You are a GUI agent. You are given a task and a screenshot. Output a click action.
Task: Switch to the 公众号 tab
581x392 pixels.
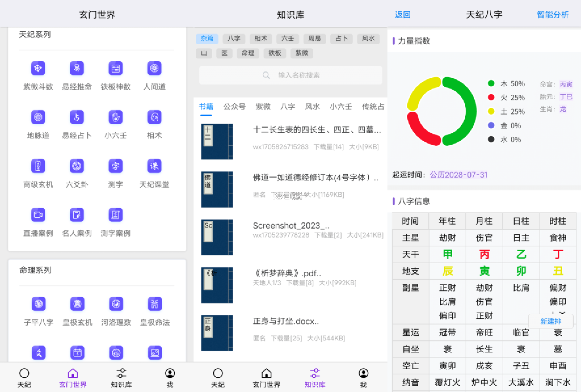coord(234,107)
